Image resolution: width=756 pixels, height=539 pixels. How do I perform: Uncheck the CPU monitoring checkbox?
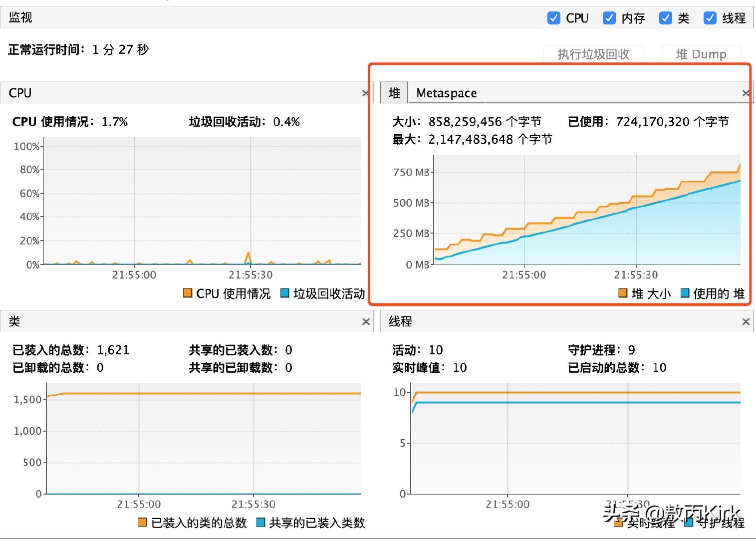pos(554,18)
